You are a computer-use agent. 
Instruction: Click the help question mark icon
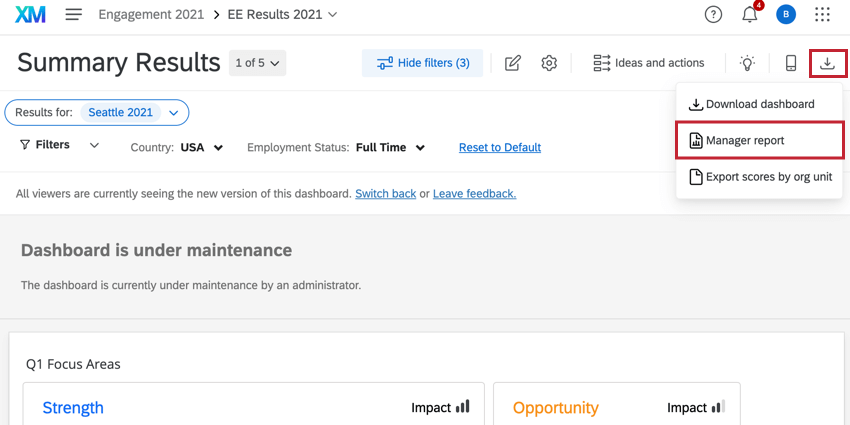pos(713,15)
